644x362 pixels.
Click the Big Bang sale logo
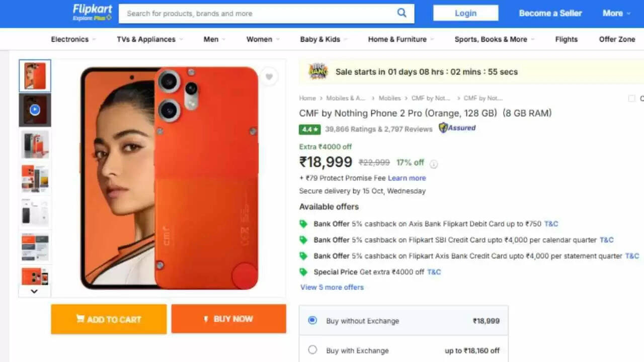(318, 72)
